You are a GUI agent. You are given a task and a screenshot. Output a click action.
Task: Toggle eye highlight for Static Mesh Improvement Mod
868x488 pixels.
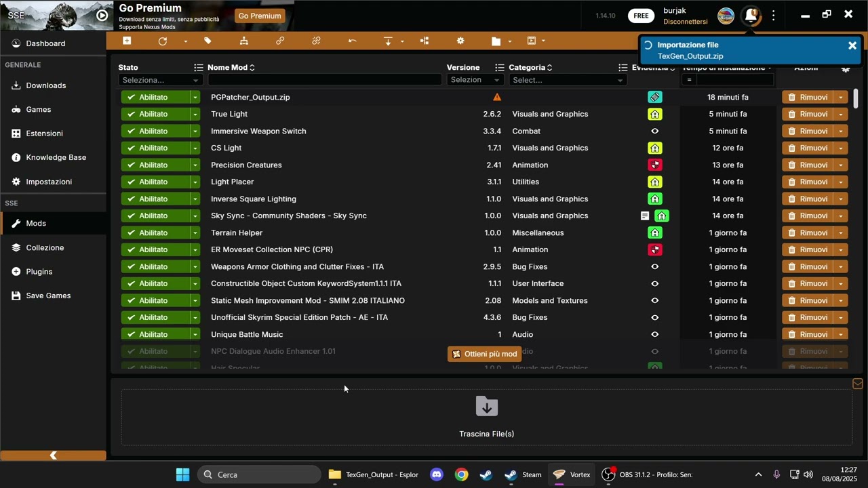click(654, 300)
